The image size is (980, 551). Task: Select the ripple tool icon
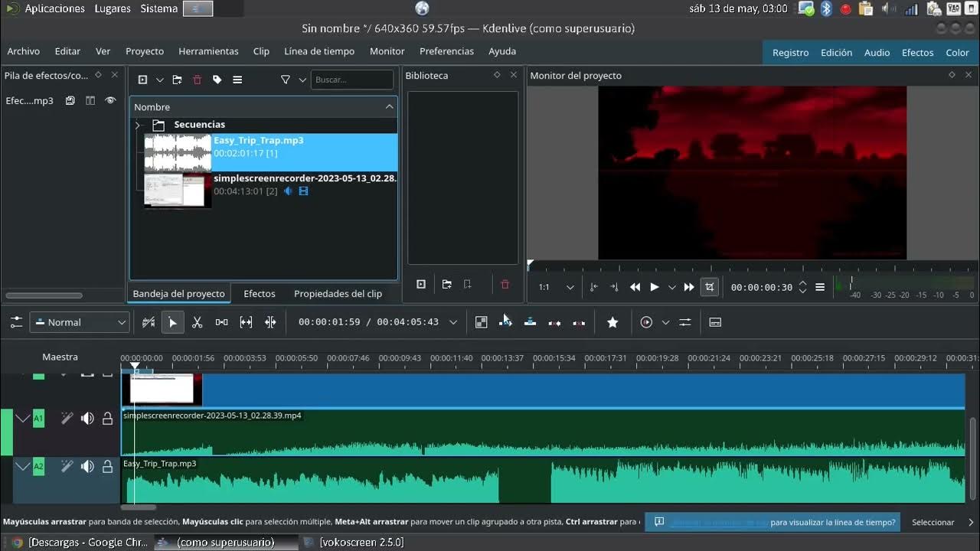click(x=270, y=322)
